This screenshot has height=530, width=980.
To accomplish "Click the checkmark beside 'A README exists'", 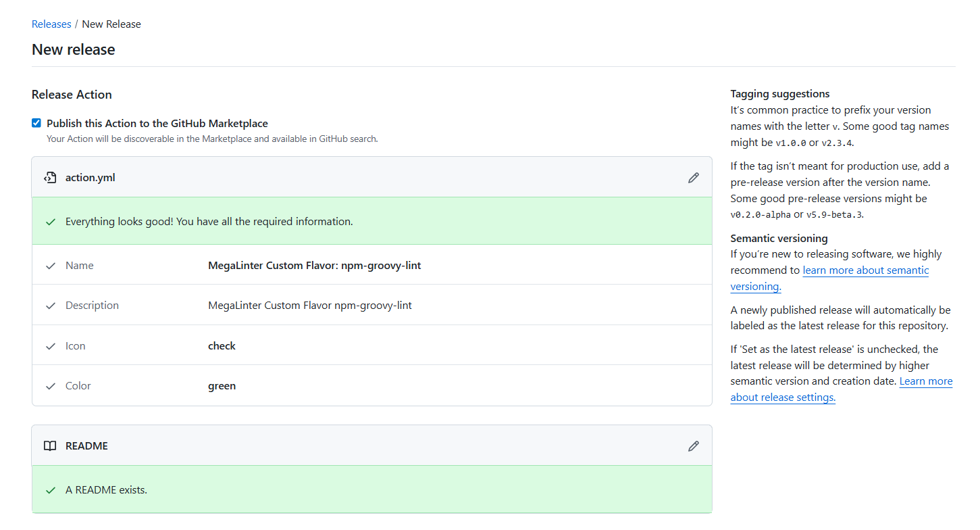I will (50, 490).
